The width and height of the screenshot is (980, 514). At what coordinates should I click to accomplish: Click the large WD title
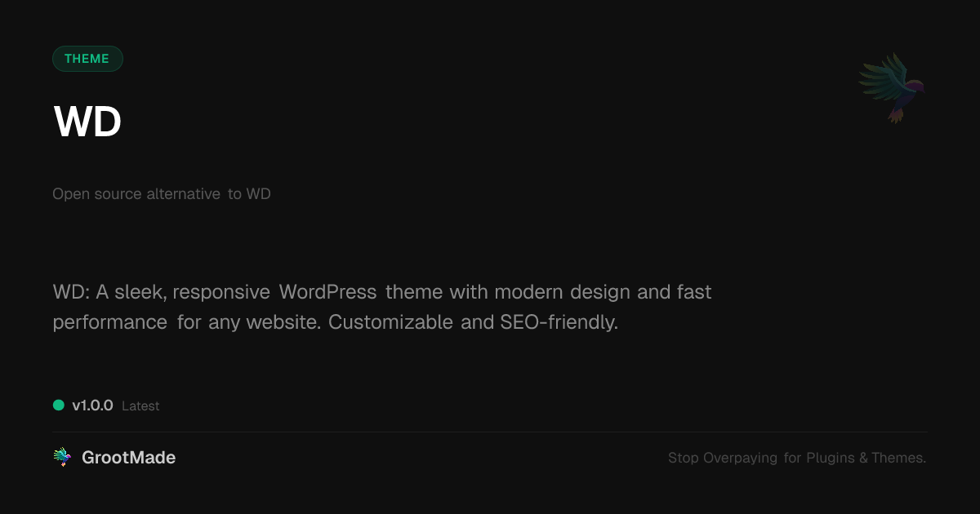(87, 122)
